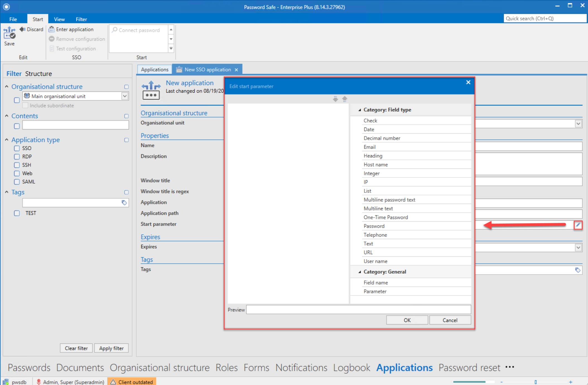Click the move up arrow in dialog
This screenshot has width=588, height=385.
(345, 99)
